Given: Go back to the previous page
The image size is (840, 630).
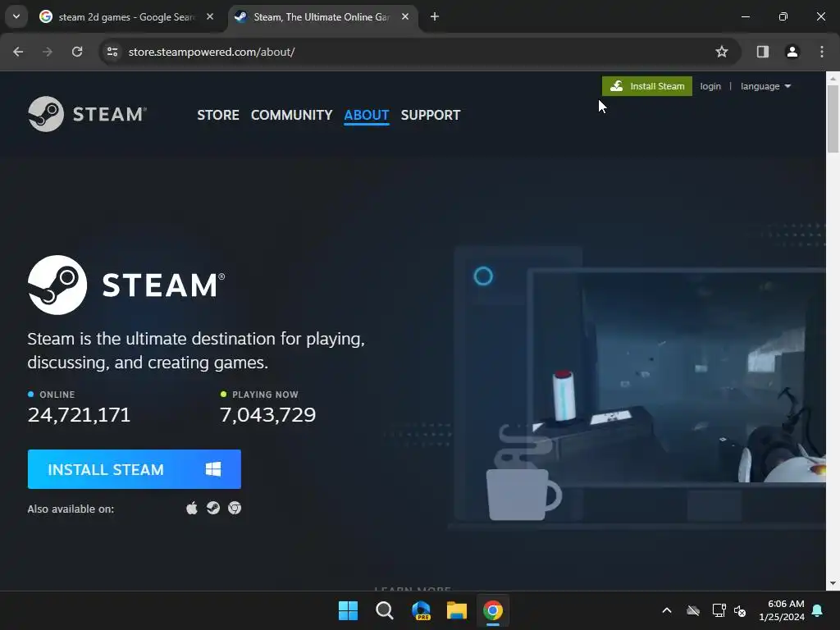Looking at the screenshot, I should point(18,52).
